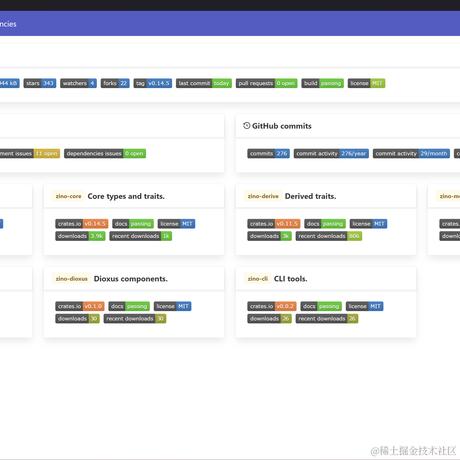Click the zino-dioxus downloads 30 badge
The image size is (460, 460).
click(x=77, y=319)
